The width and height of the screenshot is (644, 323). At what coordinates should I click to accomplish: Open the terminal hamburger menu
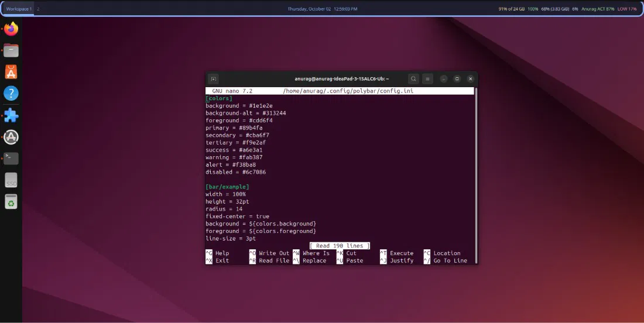pos(428,79)
